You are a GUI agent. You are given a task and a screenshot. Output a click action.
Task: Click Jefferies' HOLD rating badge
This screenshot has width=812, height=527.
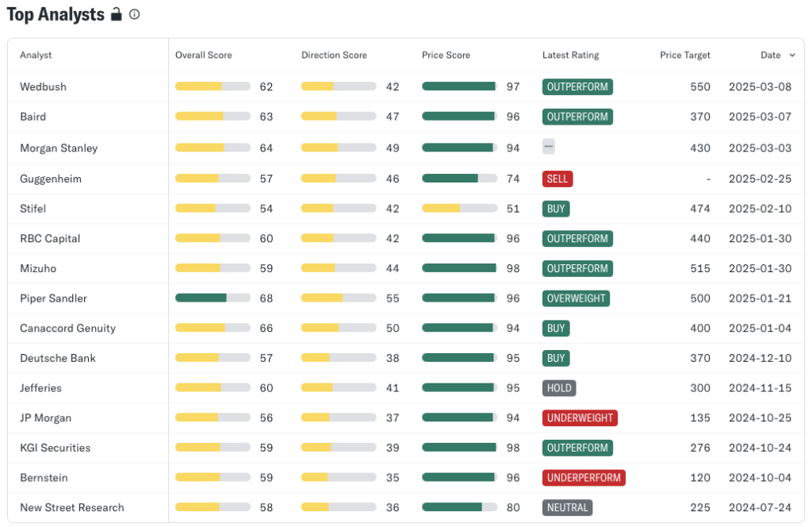[x=559, y=387]
